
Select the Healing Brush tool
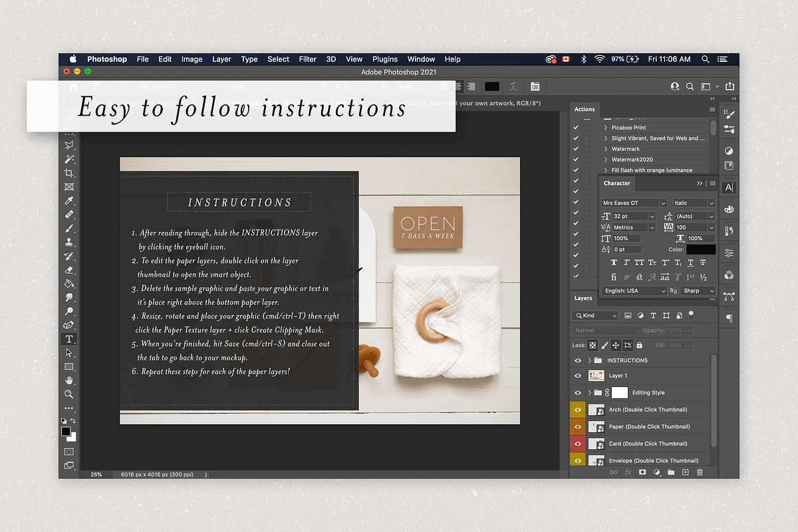click(69, 215)
